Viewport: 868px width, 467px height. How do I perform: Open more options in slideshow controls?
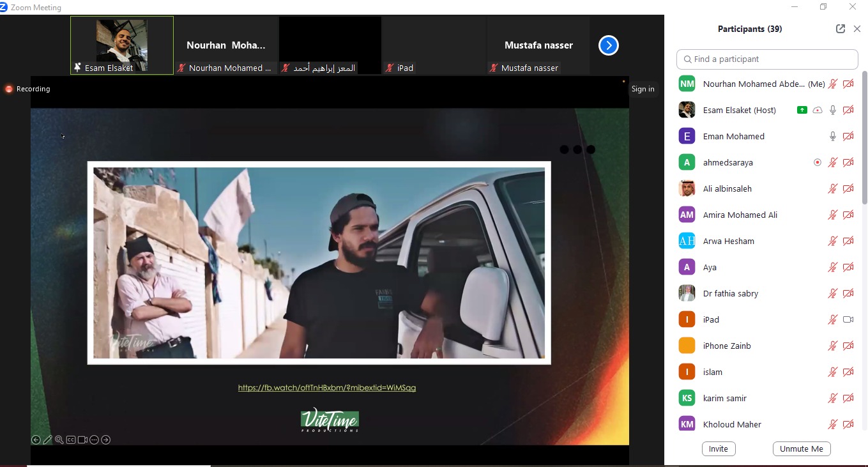[94, 440]
